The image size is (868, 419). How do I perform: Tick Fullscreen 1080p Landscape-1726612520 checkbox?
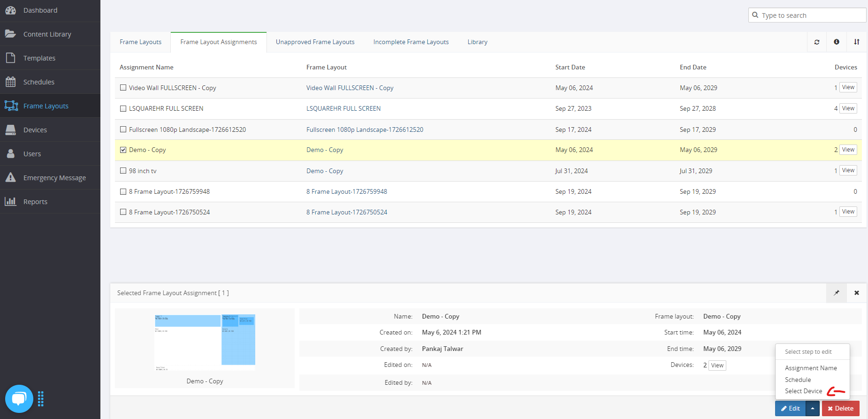click(123, 130)
